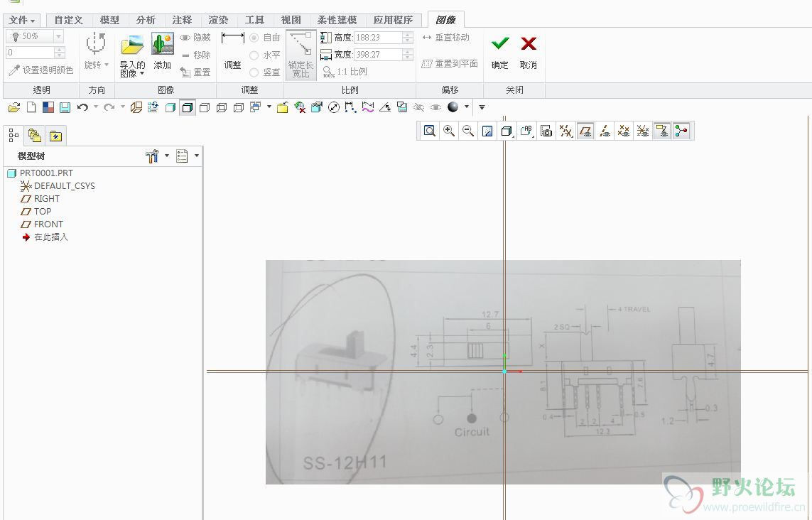812x520 pixels.
Task: Click the 宽度 width input field
Action: point(379,55)
